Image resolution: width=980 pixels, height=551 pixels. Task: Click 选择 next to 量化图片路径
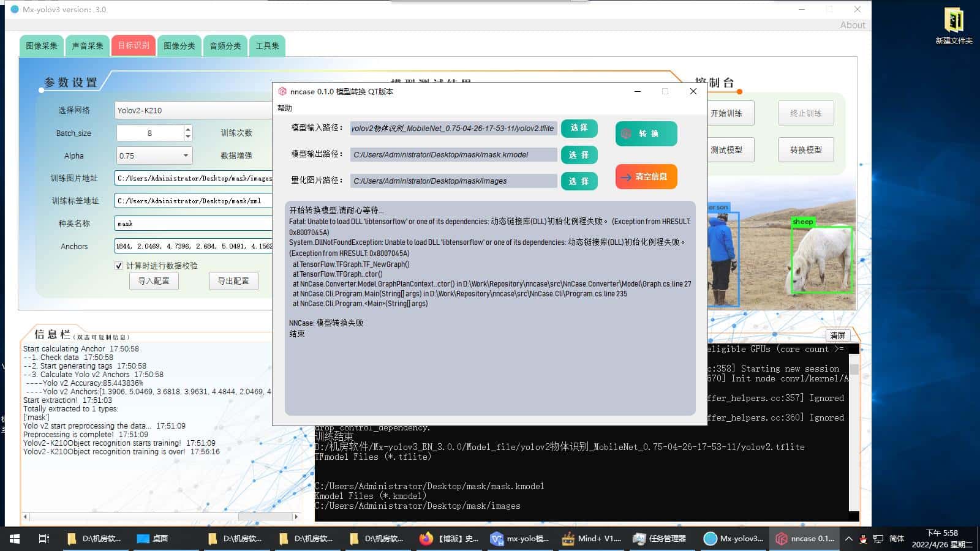579,181
